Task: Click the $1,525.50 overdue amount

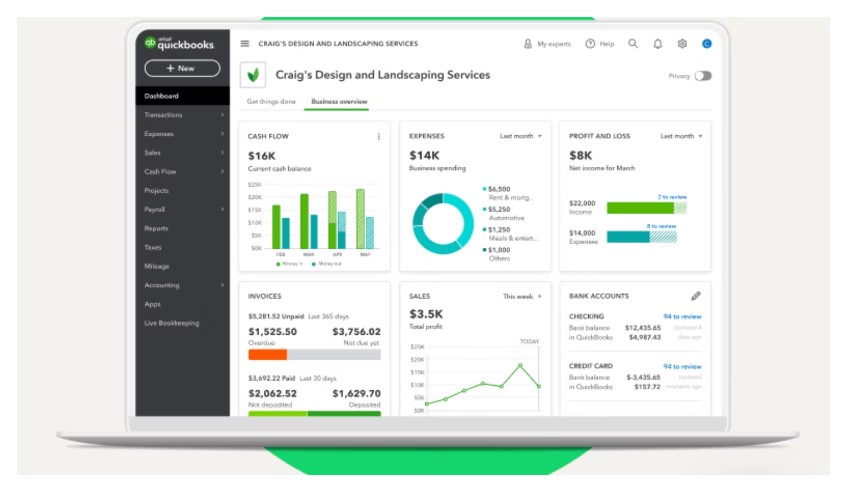Action: tap(272, 332)
